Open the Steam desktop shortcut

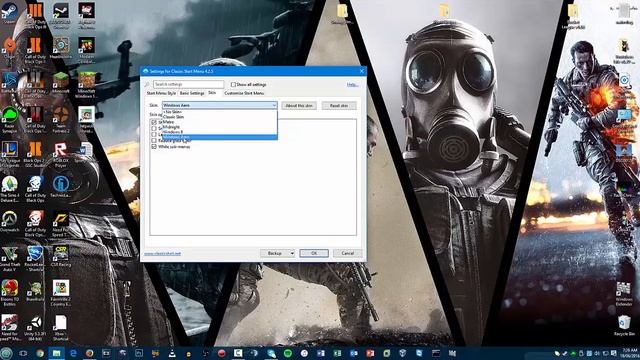(x=9, y=12)
